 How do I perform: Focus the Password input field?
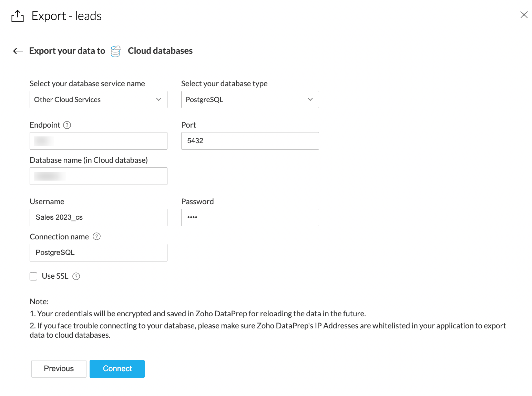tap(250, 218)
